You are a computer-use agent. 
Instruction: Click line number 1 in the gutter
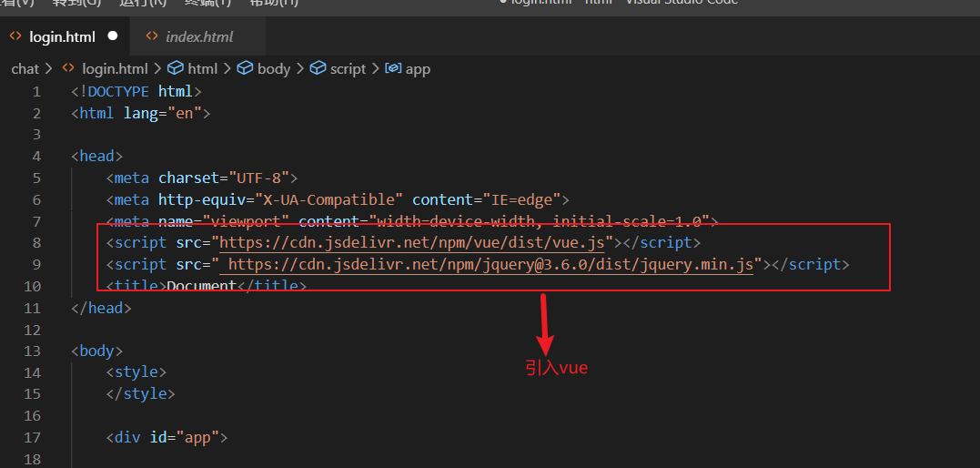pos(36,92)
